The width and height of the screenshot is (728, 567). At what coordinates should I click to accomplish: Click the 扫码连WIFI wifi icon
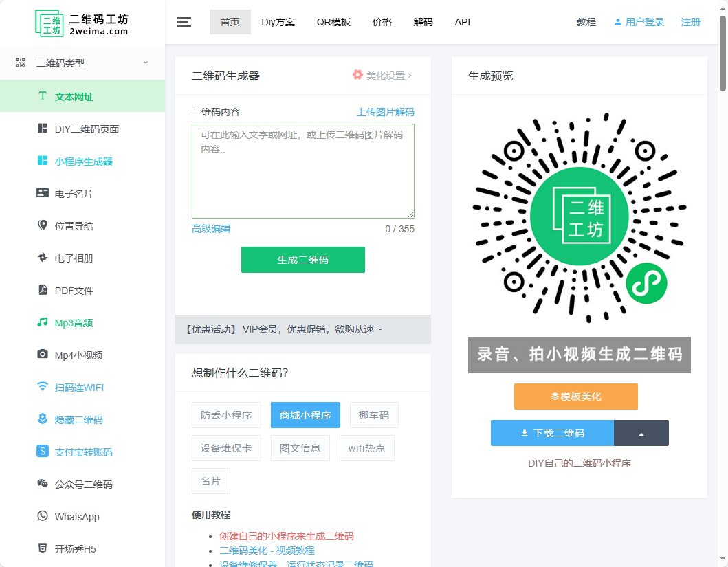click(42, 386)
